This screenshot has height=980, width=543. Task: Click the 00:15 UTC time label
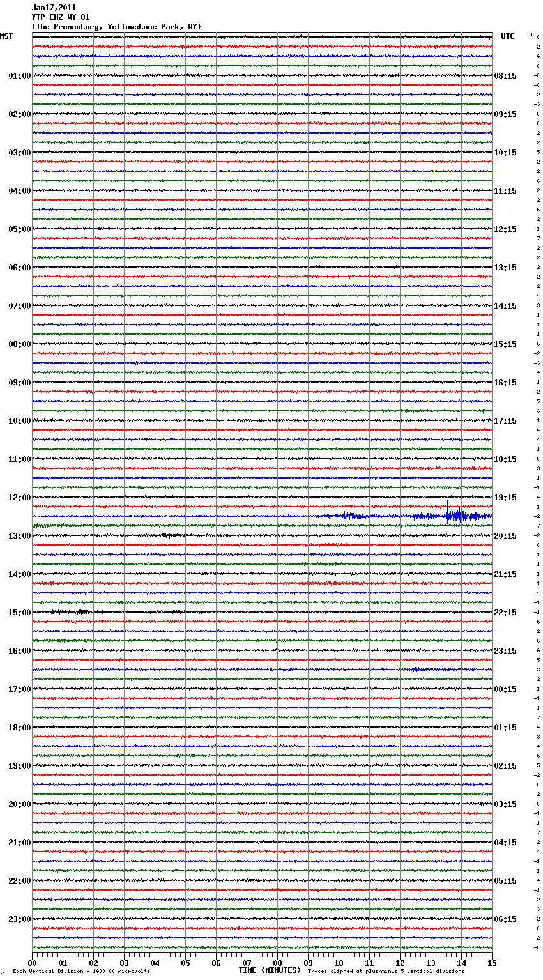(x=505, y=689)
